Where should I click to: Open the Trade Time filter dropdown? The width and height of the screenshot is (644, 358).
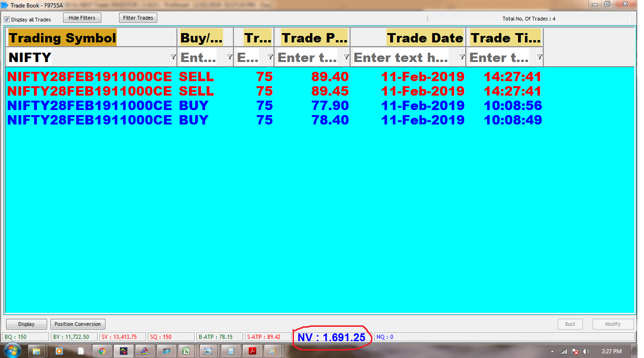point(539,57)
